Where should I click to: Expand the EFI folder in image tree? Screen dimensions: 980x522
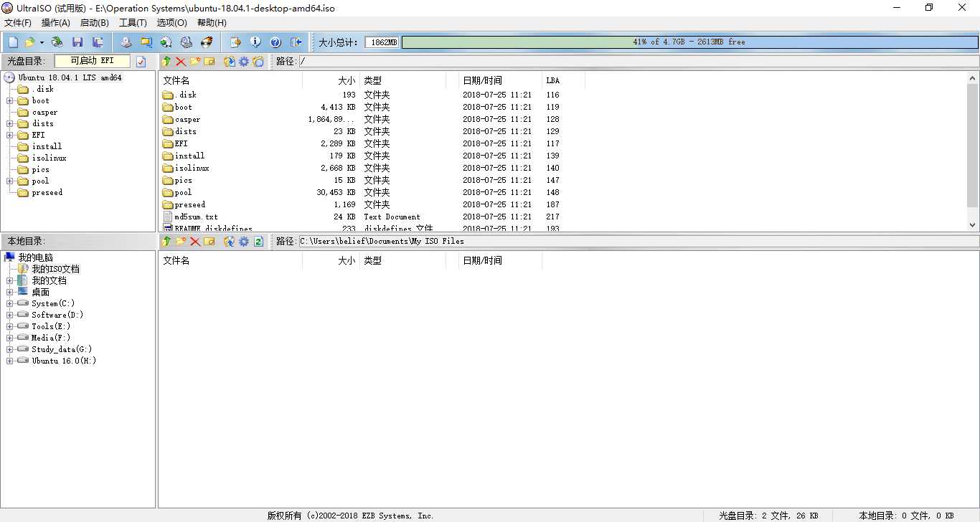point(10,136)
